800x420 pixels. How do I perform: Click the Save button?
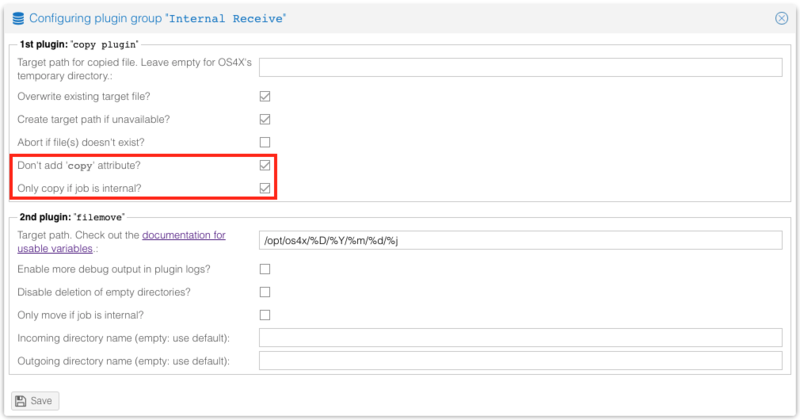tap(34, 400)
